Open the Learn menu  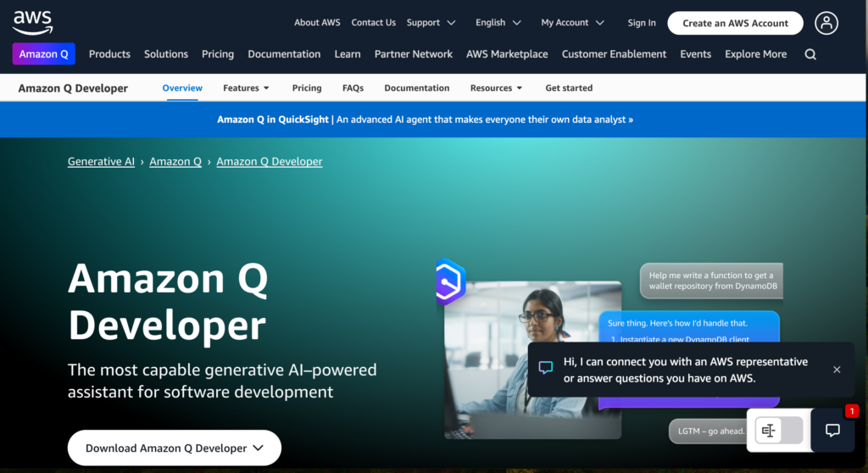tap(347, 54)
